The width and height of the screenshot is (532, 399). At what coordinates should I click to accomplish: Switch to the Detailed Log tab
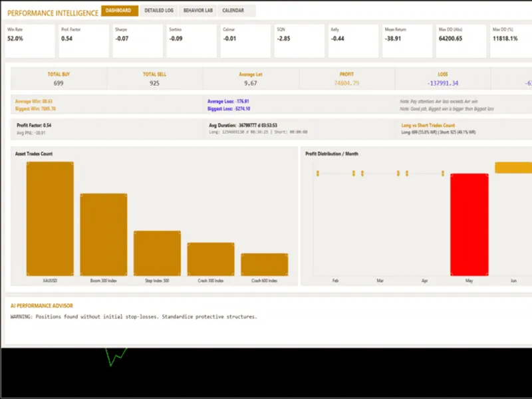tap(159, 11)
